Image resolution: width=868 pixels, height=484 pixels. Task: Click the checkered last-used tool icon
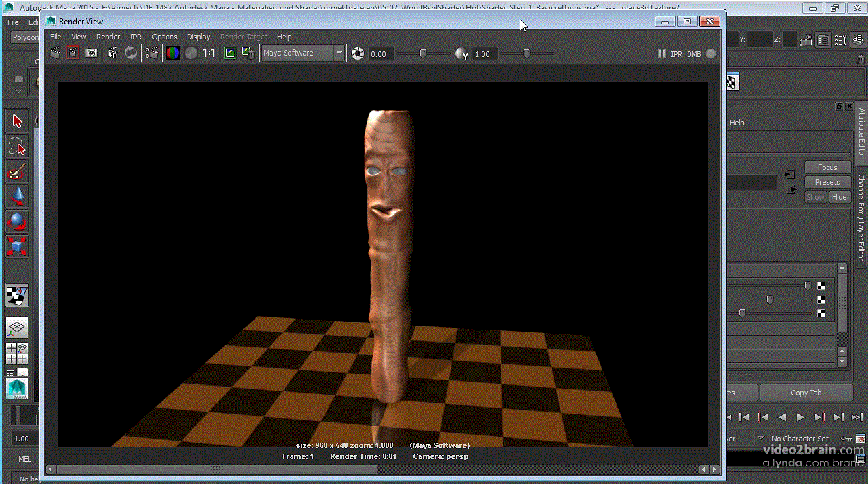pyautogui.click(x=18, y=295)
